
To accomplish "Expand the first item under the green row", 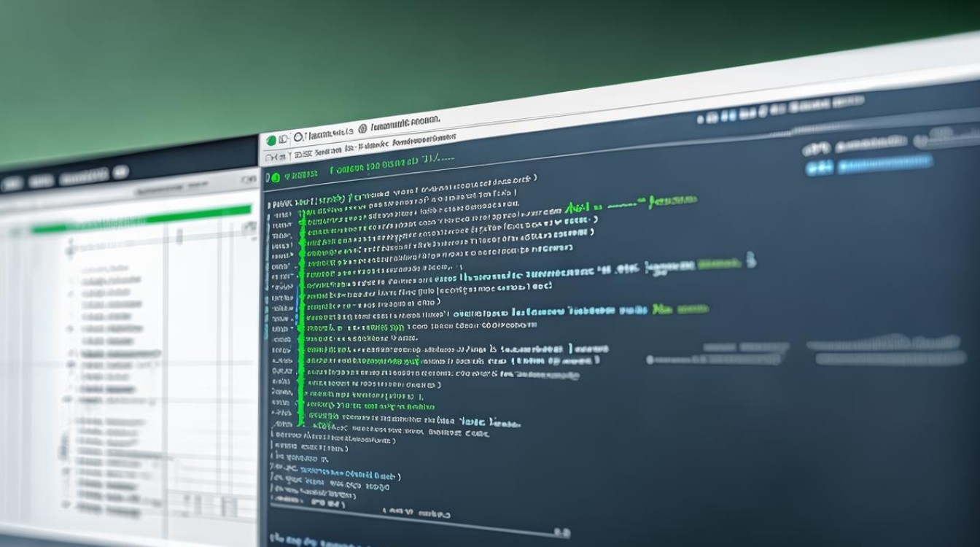I will click(70, 250).
